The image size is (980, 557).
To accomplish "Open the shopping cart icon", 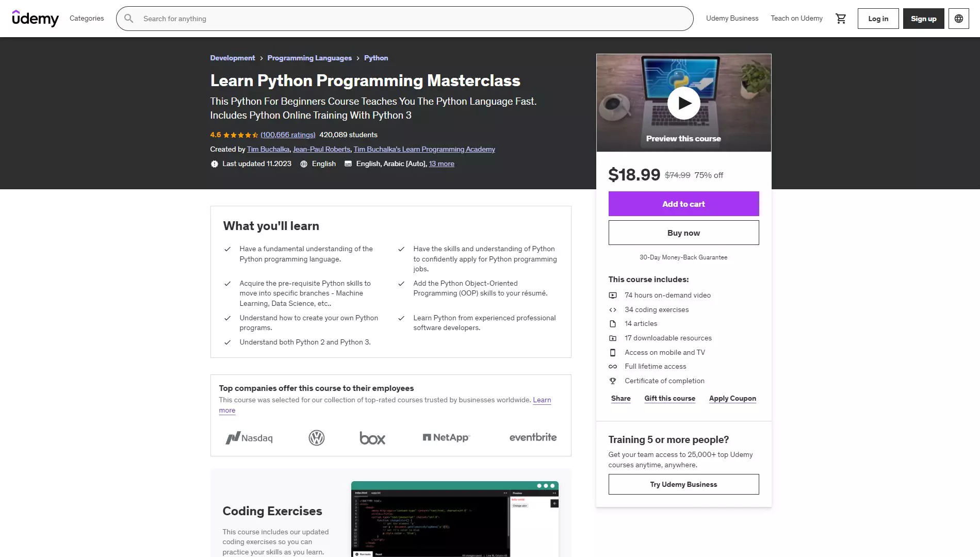I will [x=841, y=19].
